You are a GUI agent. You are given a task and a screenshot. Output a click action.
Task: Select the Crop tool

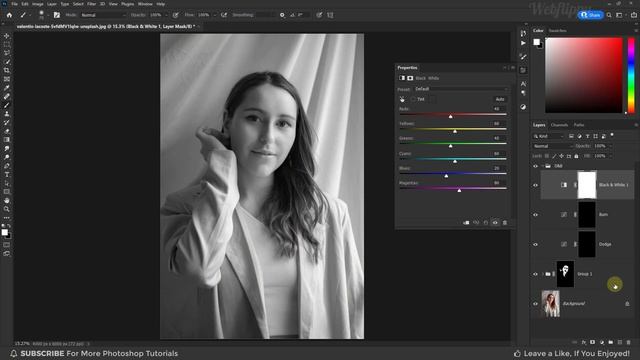7,70
